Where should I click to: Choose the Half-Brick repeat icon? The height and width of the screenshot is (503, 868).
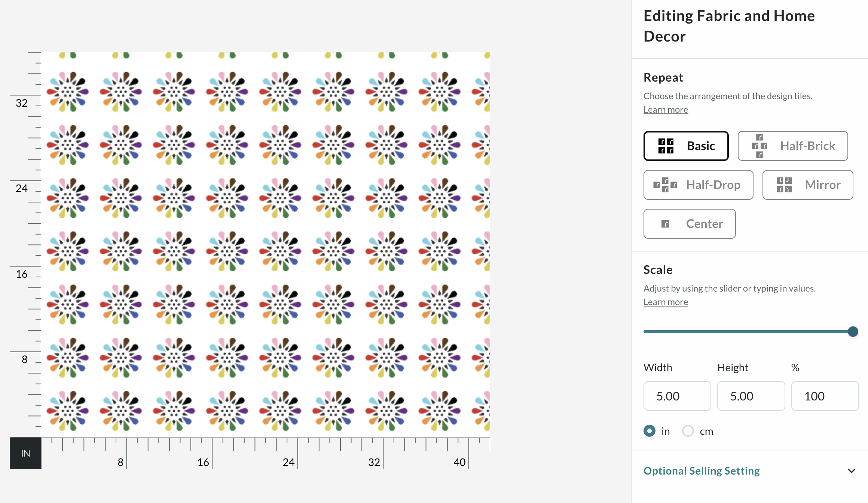coord(759,146)
